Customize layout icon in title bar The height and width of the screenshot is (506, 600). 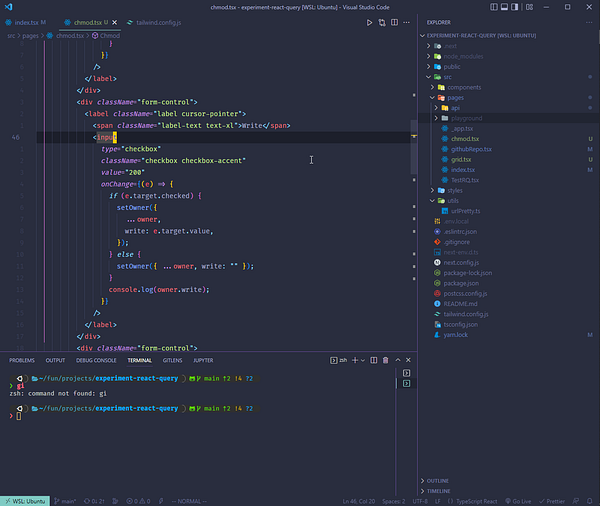point(530,7)
